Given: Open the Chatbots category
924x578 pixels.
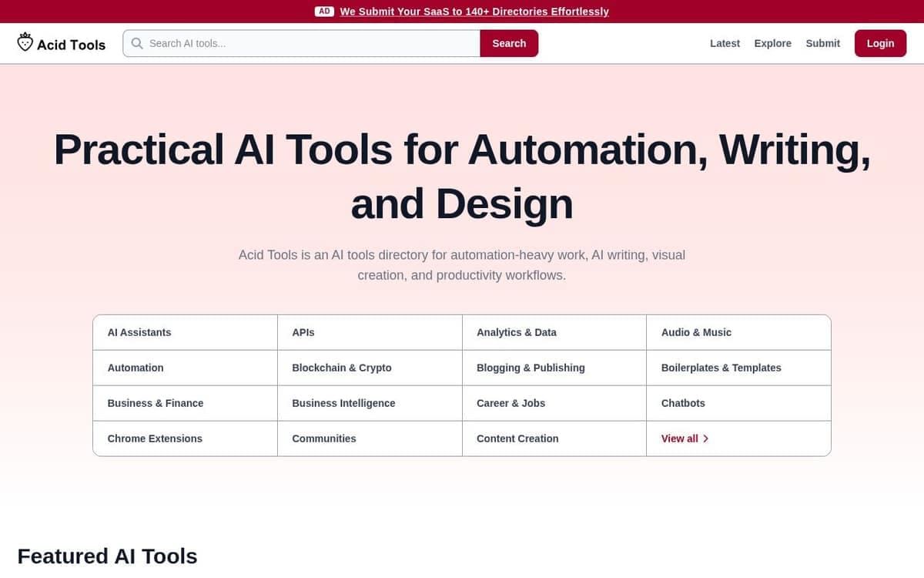Looking at the screenshot, I should tap(738, 403).
